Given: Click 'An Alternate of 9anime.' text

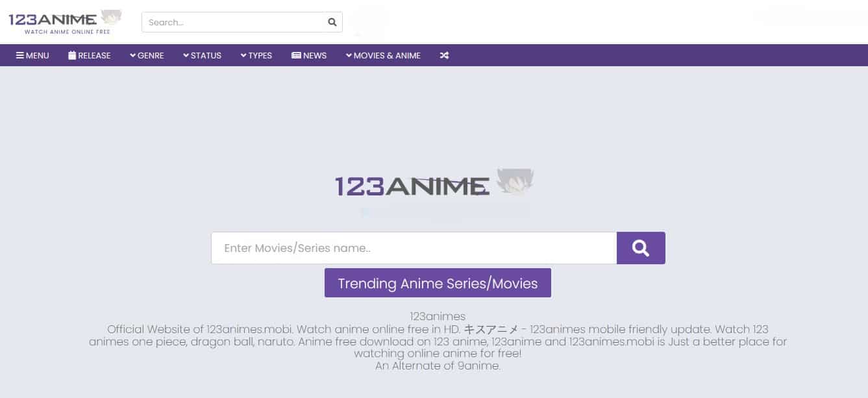Looking at the screenshot, I should pyautogui.click(x=438, y=366).
